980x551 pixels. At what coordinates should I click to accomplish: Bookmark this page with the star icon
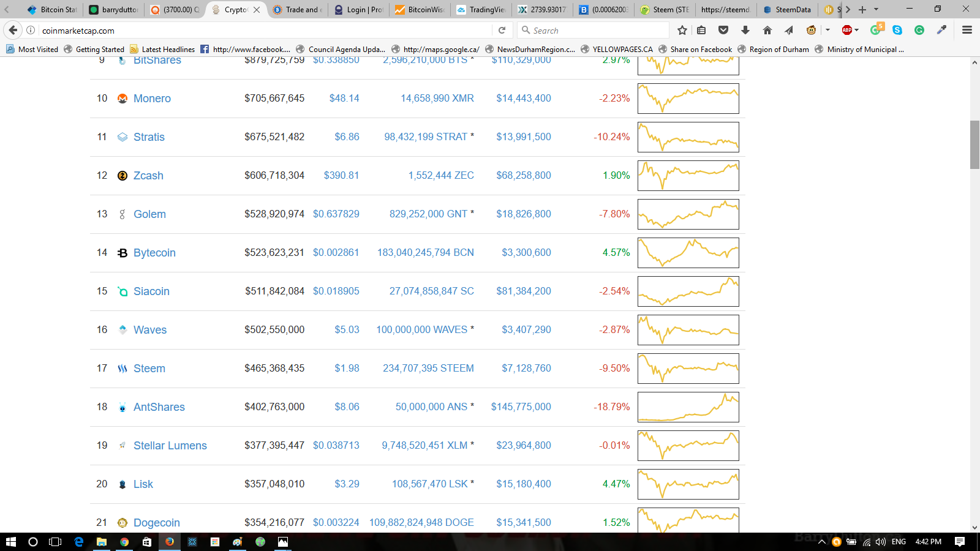click(682, 30)
